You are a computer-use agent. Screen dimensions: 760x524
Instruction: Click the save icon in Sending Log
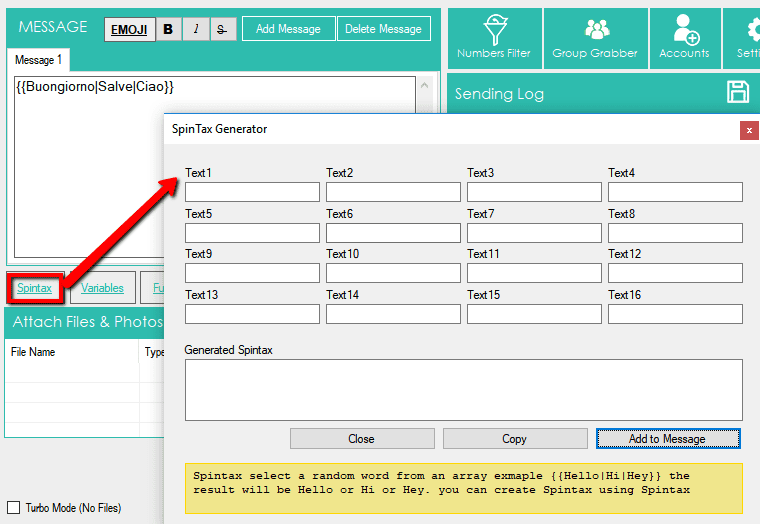738,92
